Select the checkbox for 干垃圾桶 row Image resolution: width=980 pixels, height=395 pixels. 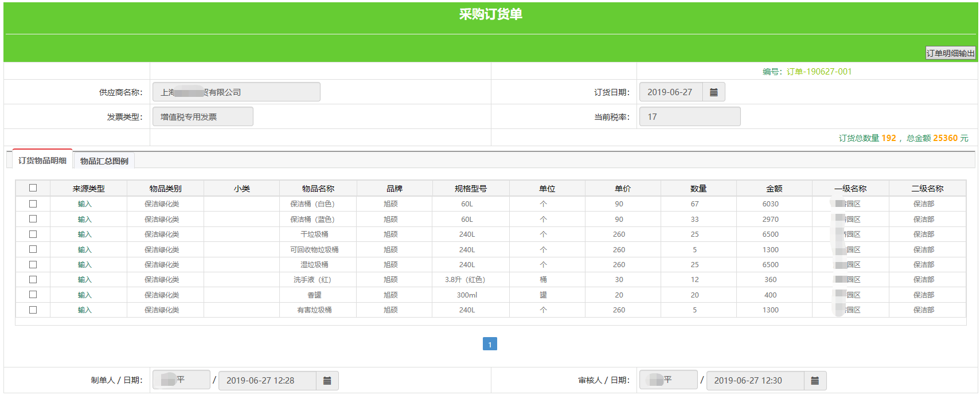point(33,234)
